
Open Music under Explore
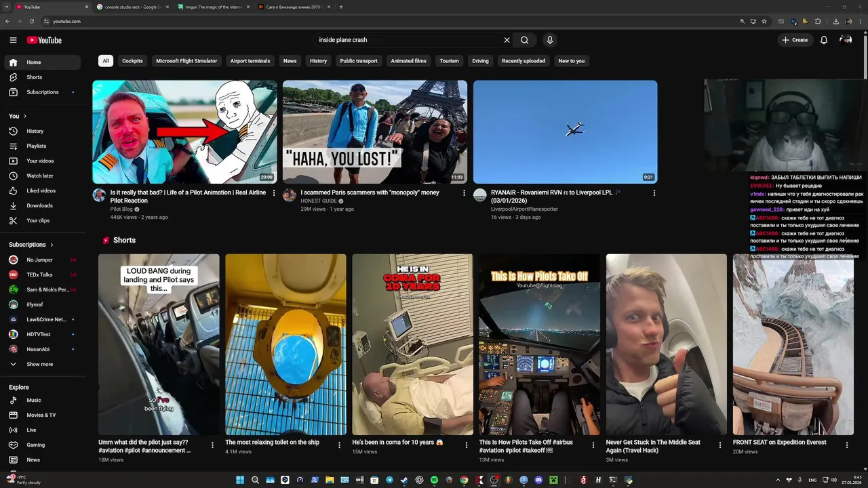tap(42, 400)
